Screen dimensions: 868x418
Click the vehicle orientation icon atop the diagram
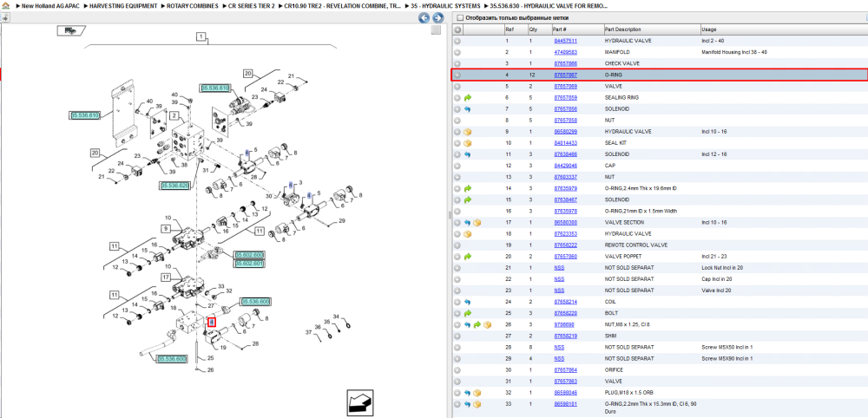[x=71, y=30]
